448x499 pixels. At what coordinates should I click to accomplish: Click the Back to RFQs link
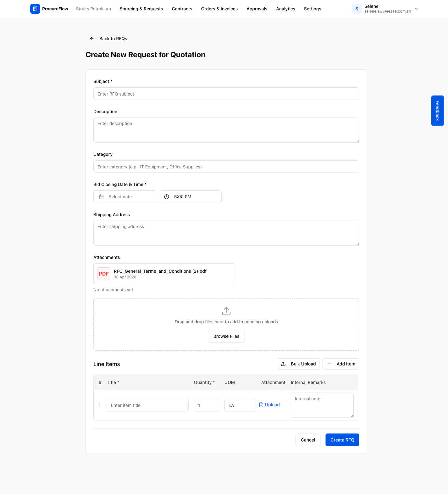coord(108,39)
